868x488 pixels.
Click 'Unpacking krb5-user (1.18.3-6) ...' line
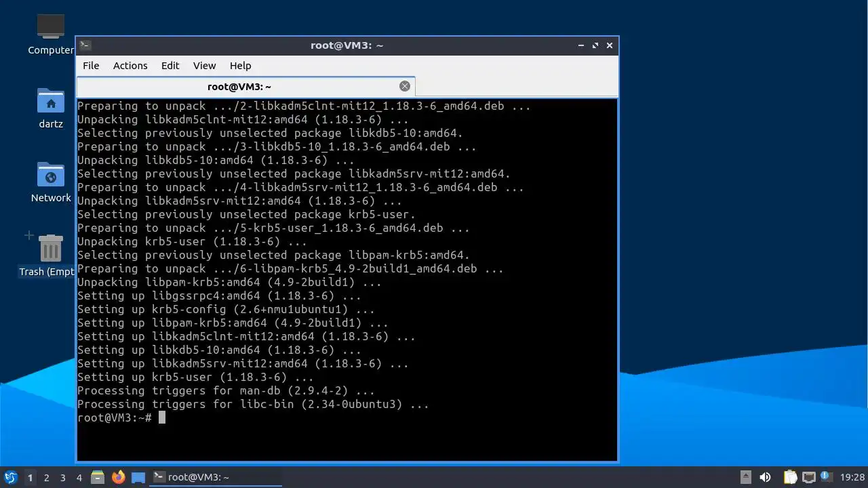tap(192, 241)
